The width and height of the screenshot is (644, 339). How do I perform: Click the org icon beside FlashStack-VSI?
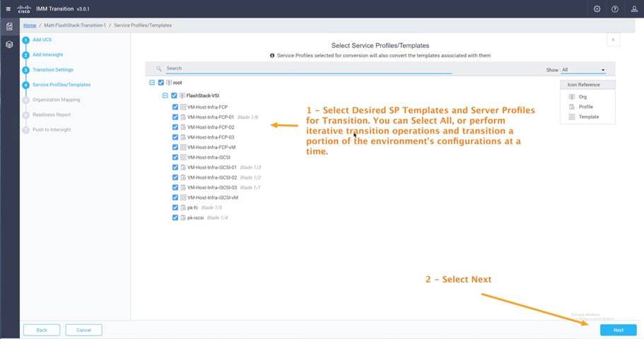(x=182, y=95)
